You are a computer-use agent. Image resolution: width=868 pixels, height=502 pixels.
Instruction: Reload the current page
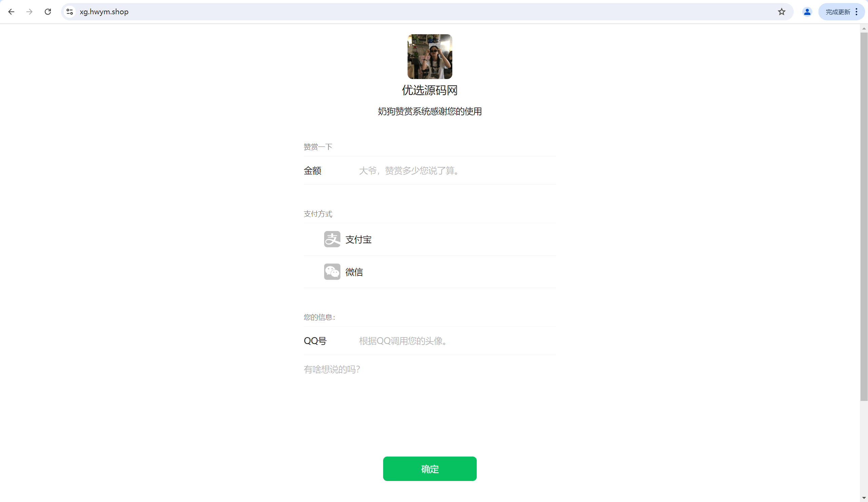tap(48, 12)
